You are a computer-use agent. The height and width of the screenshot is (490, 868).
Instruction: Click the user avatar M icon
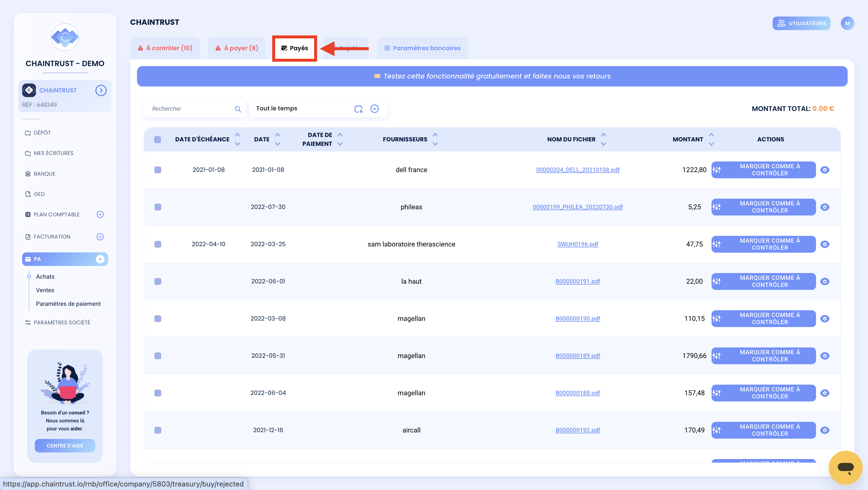coord(847,23)
